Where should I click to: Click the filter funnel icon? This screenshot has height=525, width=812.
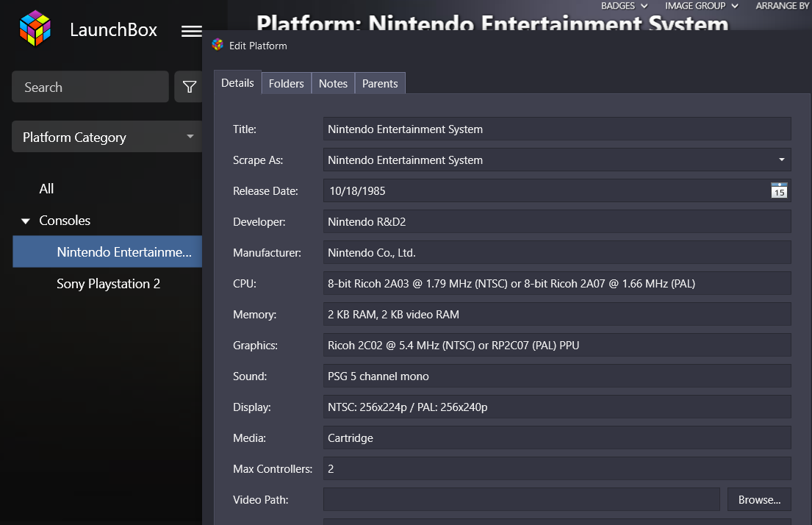point(190,87)
